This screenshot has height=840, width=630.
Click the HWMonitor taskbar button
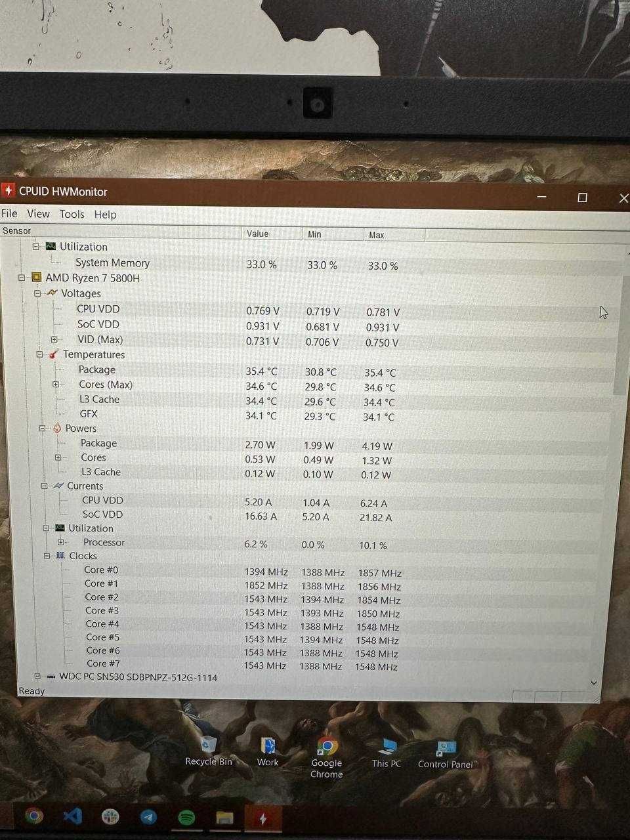(263, 818)
